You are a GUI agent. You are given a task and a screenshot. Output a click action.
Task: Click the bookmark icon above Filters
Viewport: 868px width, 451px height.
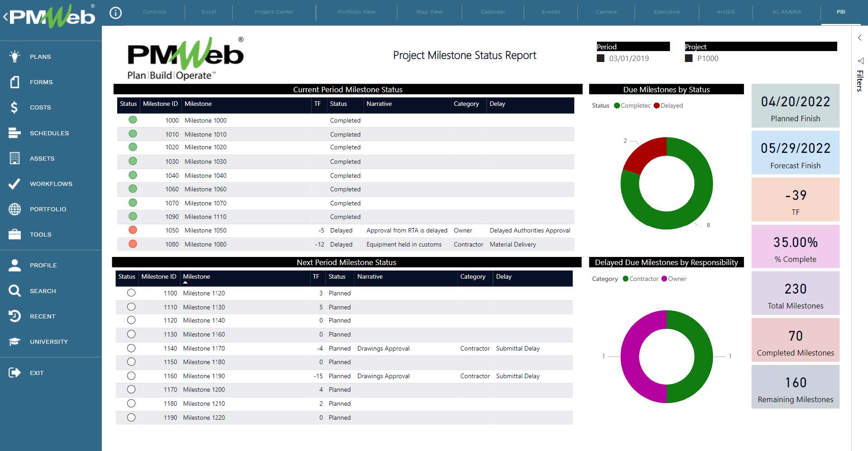click(860, 61)
